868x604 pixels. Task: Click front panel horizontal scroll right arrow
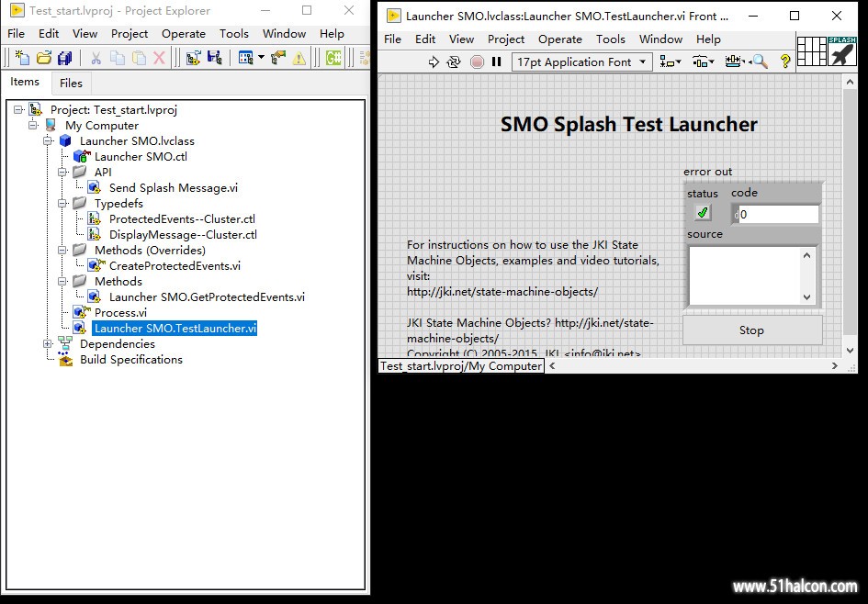pyautogui.click(x=835, y=365)
